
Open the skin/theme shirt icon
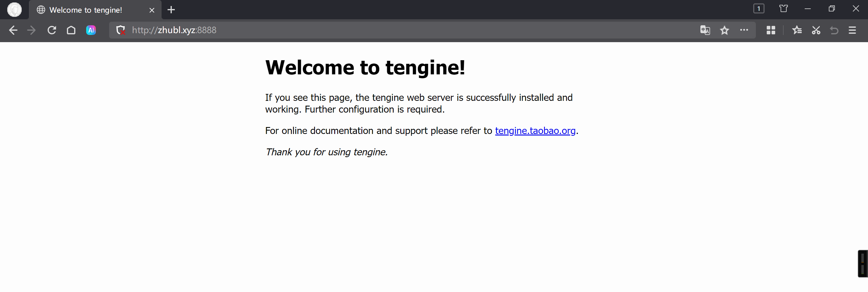point(783,9)
